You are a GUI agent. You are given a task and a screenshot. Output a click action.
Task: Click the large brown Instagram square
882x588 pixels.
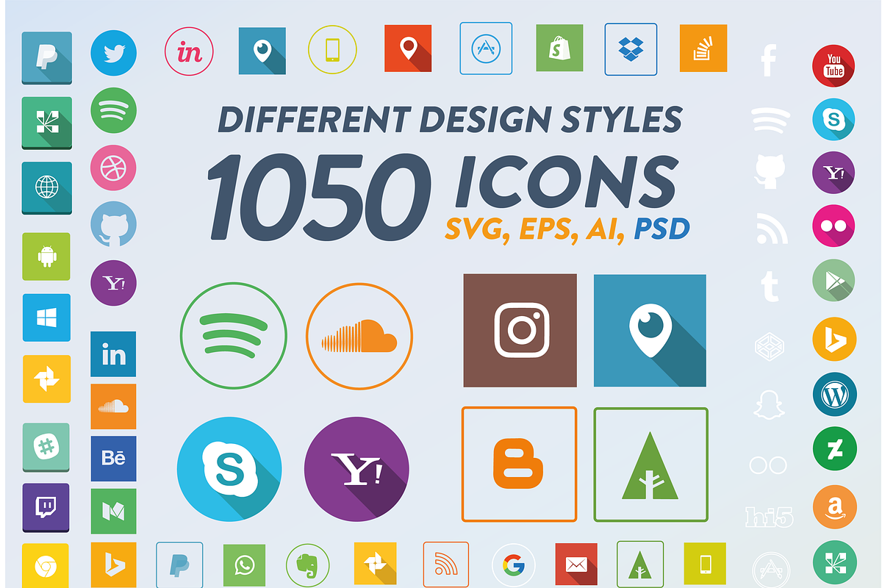[x=520, y=330]
